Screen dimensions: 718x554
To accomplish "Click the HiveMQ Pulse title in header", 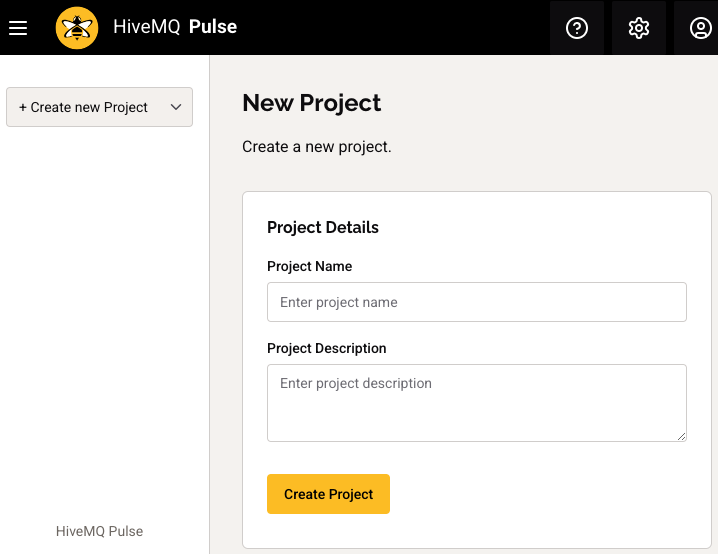I will [175, 27].
